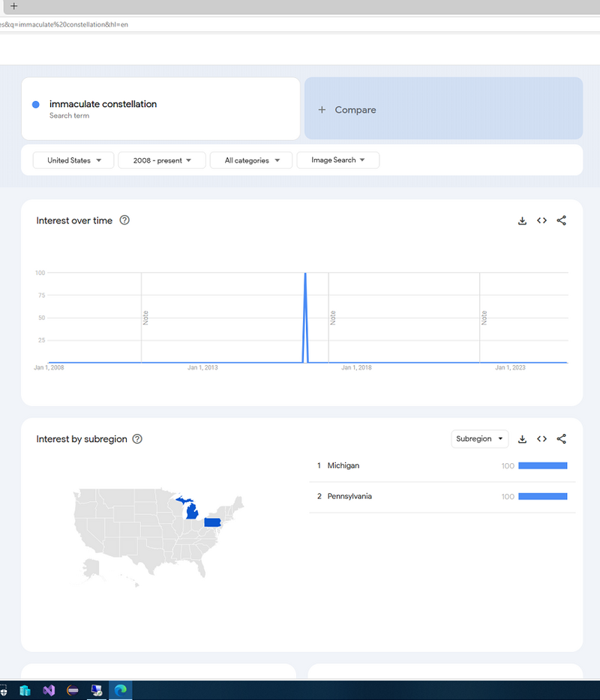Open embed code for Interest over time
The image size is (600, 700).
[541, 221]
